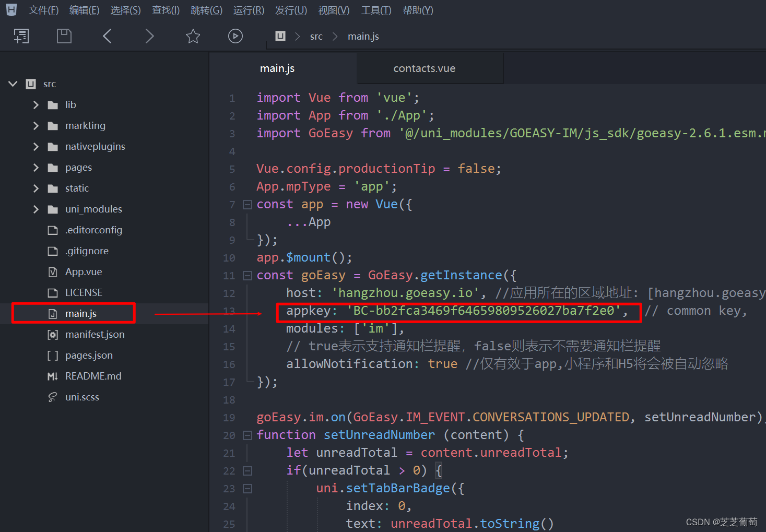Click src in the breadcrumb path
766x532 pixels.
[316, 36]
